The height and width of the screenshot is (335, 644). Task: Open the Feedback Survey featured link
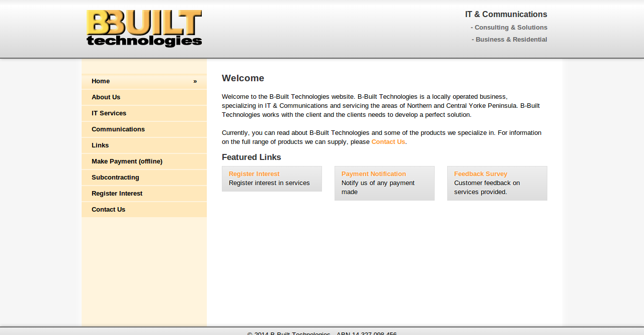tap(481, 174)
